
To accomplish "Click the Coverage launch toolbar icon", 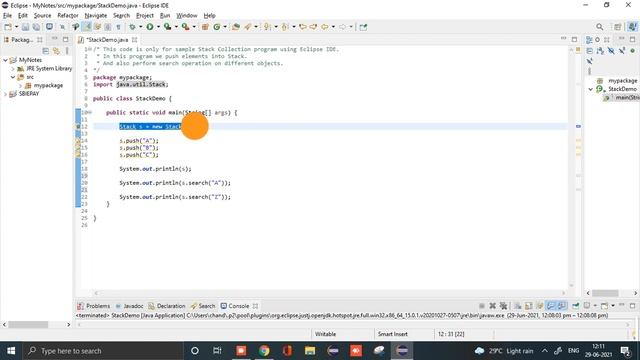I will coord(167,27).
